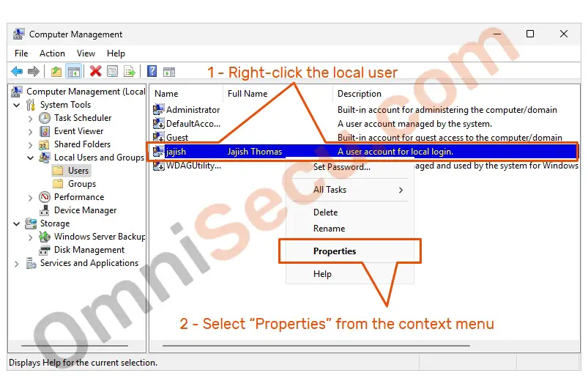Expand the Event Viewer node
Screen dimensions: 588x392
[30, 132]
